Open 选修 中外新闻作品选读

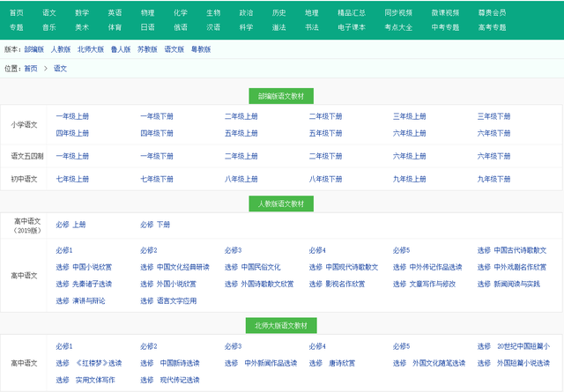[261, 363]
